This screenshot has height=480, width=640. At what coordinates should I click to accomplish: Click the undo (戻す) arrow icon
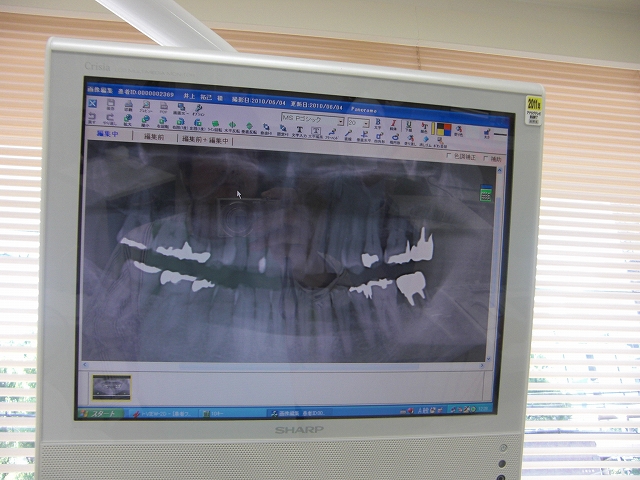(x=92, y=116)
